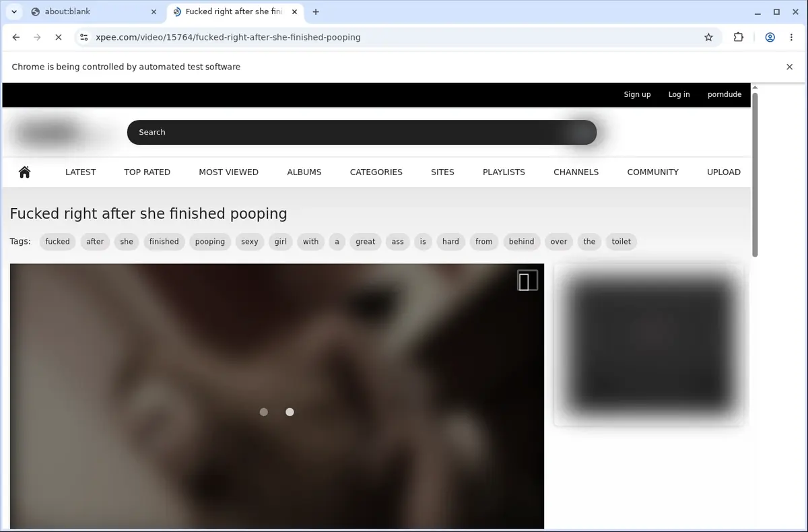Open the SITES menu item

click(x=442, y=172)
